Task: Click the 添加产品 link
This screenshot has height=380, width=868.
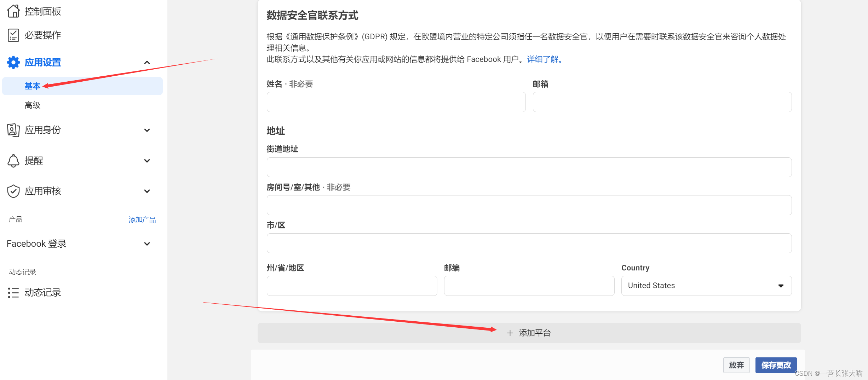Action: pyautogui.click(x=142, y=219)
